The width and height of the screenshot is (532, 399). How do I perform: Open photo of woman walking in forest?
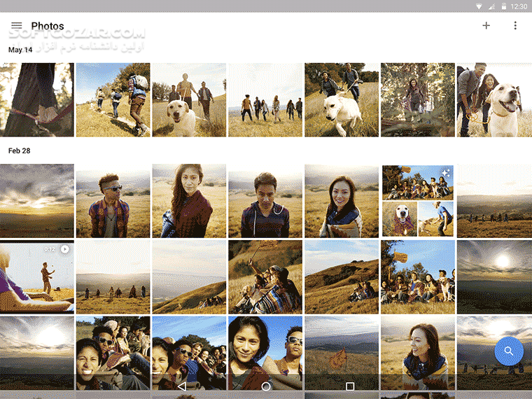pyautogui.click(x=418, y=99)
